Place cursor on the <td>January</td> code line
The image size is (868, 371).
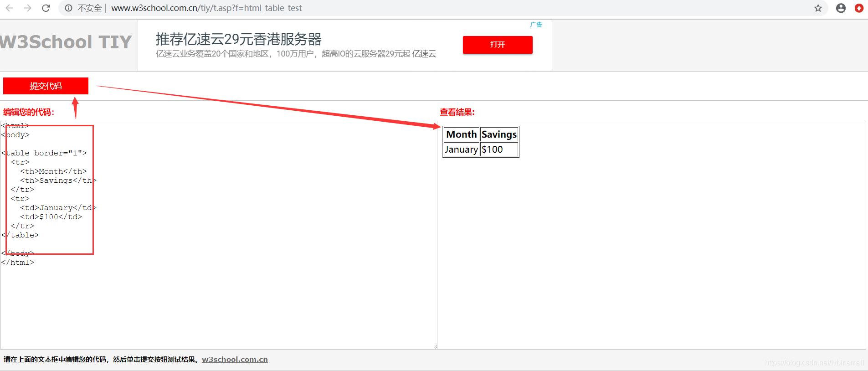(58, 208)
